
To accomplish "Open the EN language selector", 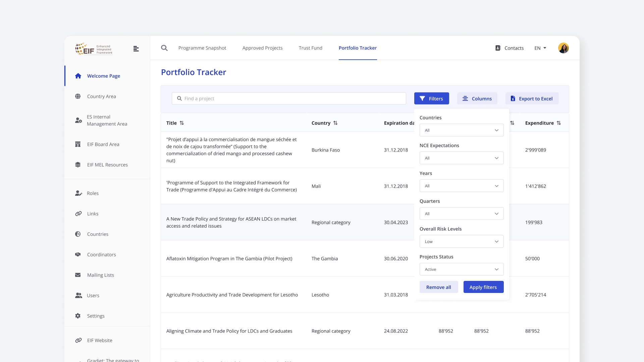I will [540, 48].
